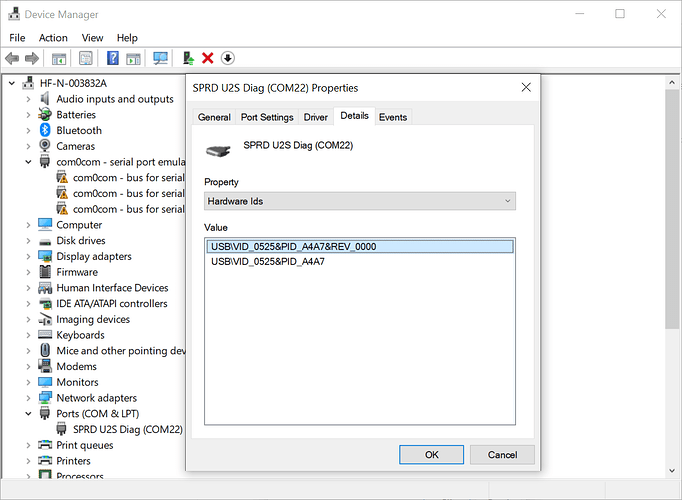The height and width of the screenshot is (500, 682).
Task: Click the Back arrow toolbar icon
Action: tap(12, 59)
